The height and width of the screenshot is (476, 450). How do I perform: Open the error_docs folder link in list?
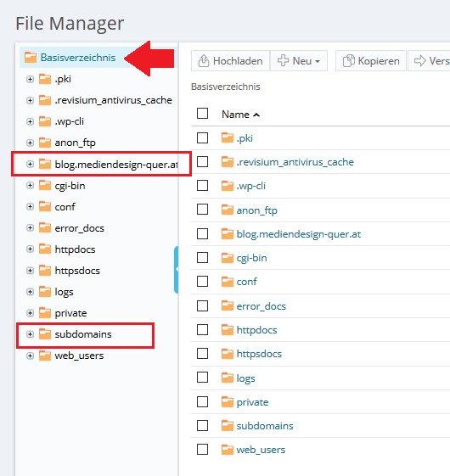(x=261, y=306)
